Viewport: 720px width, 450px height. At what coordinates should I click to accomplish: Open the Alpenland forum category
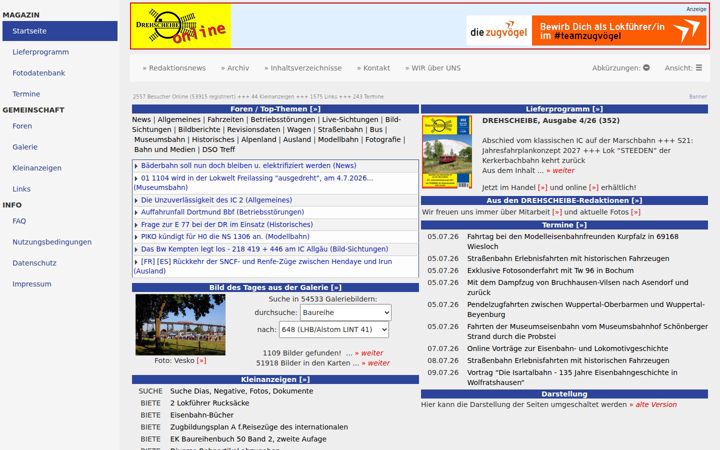(x=259, y=140)
